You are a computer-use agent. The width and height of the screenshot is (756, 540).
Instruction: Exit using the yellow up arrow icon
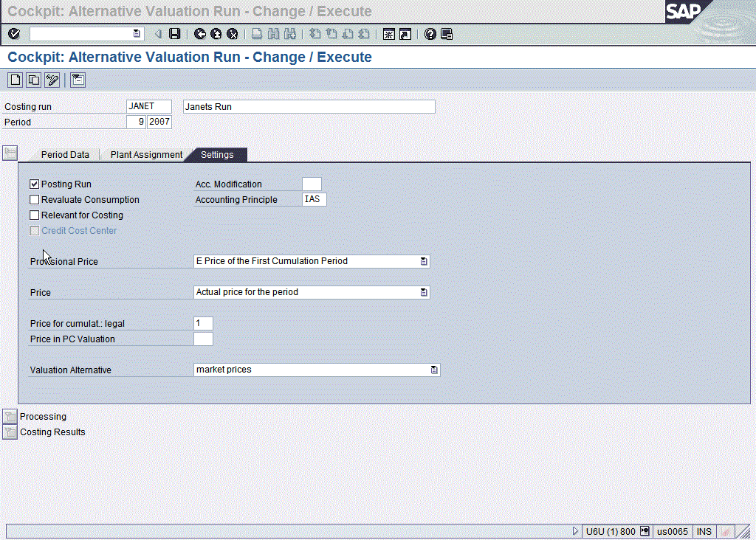tap(216, 34)
